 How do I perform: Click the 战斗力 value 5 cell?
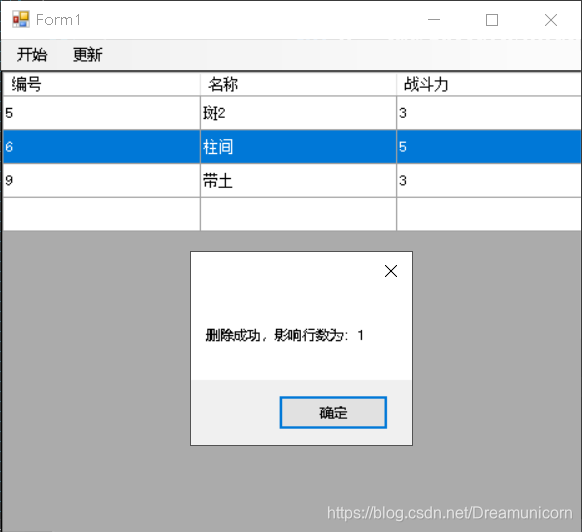pyautogui.click(x=489, y=147)
